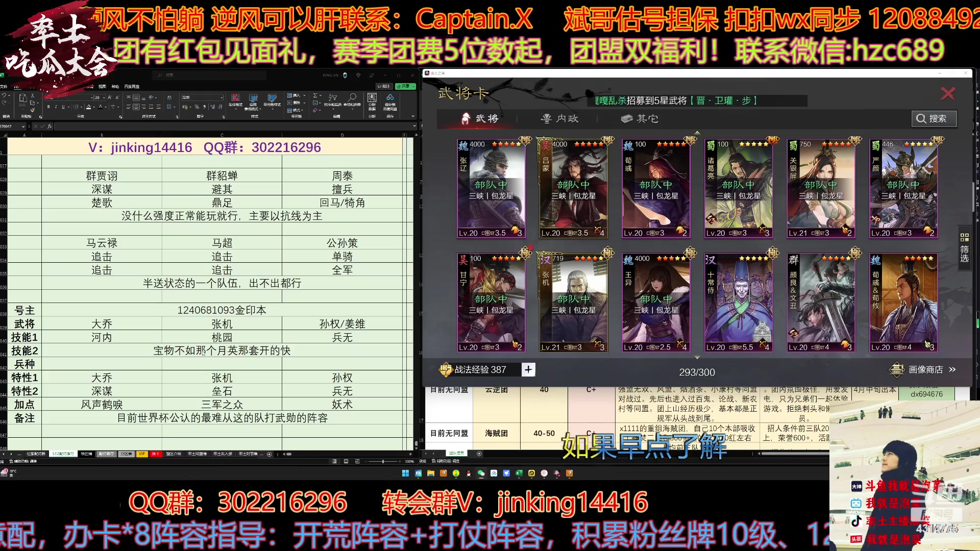Click the Clear eraser icon in editing group
The height and width of the screenshot is (551, 980).
pyautogui.click(x=315, y=110)
